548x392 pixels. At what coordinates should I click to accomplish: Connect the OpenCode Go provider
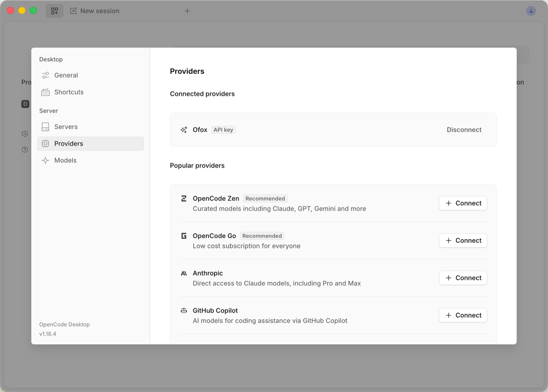463,241
